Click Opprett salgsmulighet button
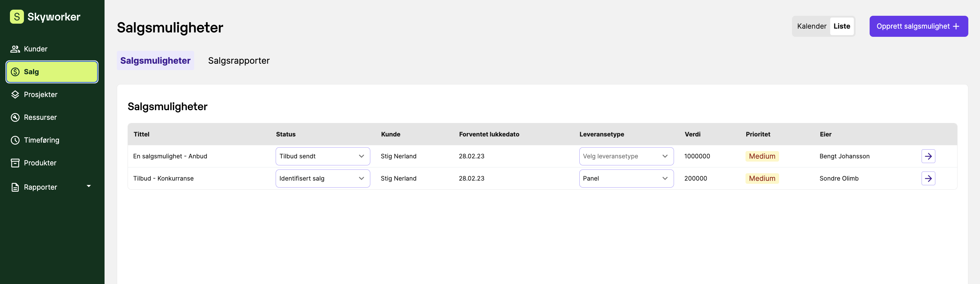This screenshot has width=980, height=284. click(x=918, y=26)
